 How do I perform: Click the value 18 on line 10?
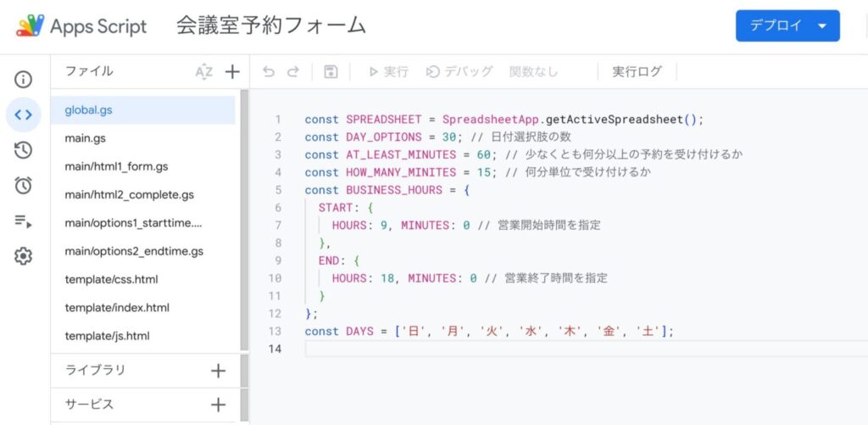(x=387, y=278)
